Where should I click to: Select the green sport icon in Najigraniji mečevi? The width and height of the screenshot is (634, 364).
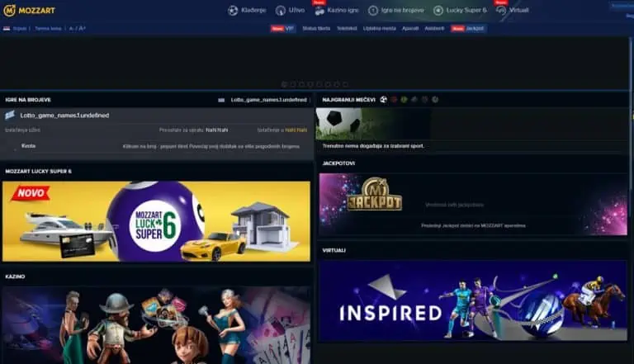pyautogui.click(x=404, y=100)
